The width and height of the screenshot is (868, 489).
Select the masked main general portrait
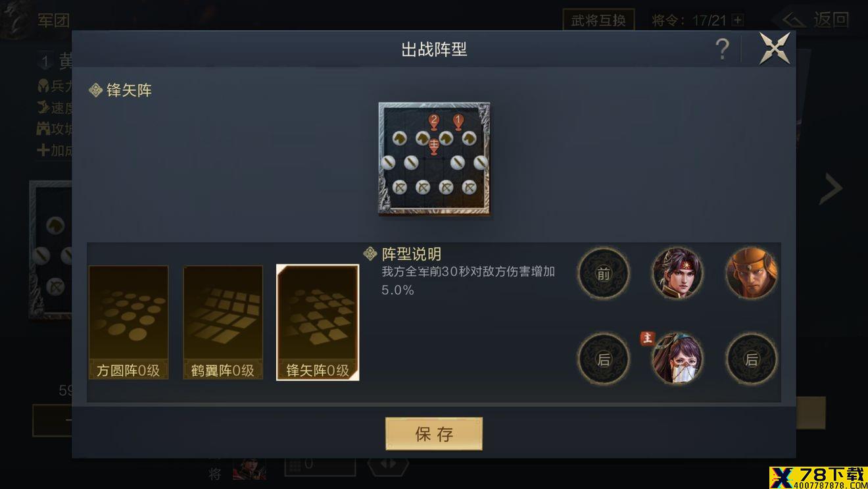(x=677, y=359)
